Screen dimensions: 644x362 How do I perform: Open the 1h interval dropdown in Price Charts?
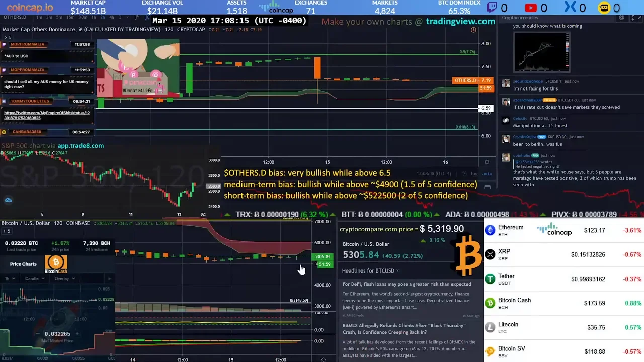10,278
